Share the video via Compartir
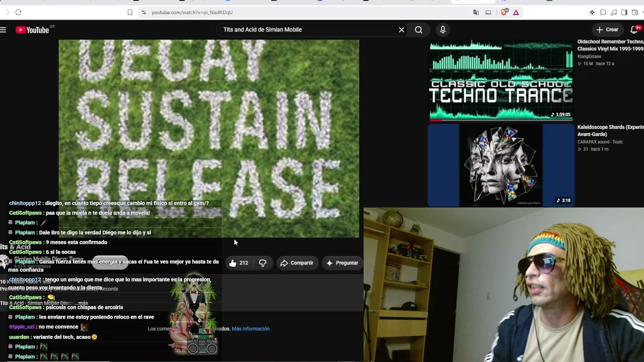This screenshot has width=644, height=362. click(297, 263)
